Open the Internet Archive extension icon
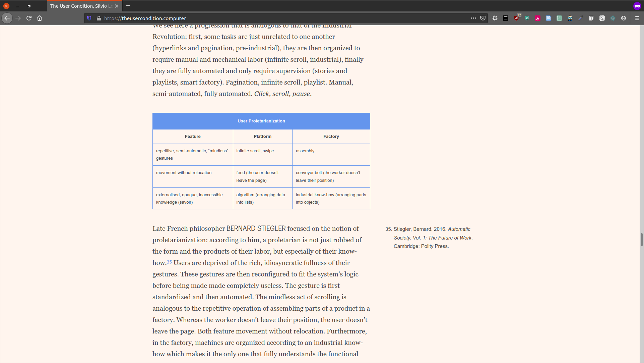644x363 pixels. tap(506, 18)
